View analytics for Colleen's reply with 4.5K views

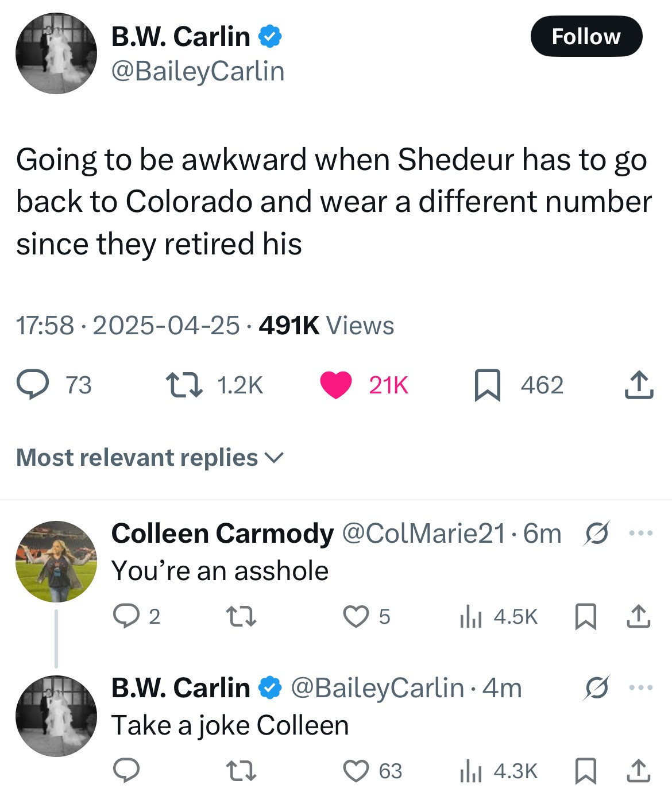click(x=471, y=617)
